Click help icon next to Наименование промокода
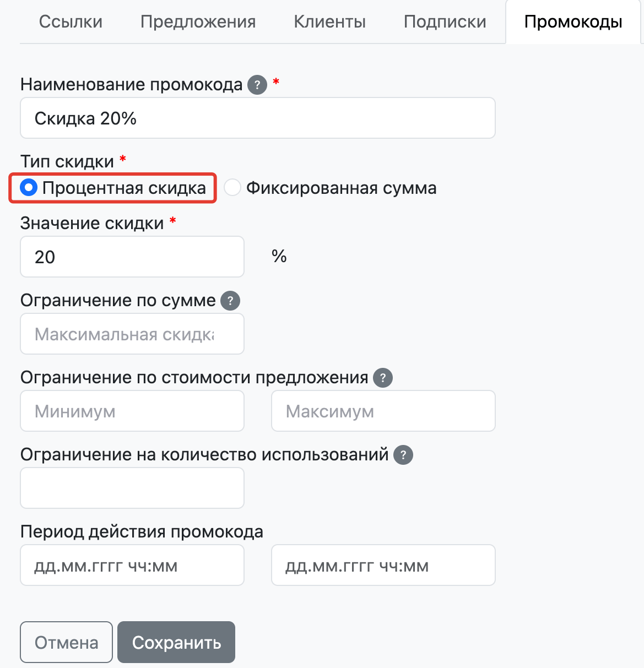Viewport: 644px width, 668px height. click(x=257, y=85)
